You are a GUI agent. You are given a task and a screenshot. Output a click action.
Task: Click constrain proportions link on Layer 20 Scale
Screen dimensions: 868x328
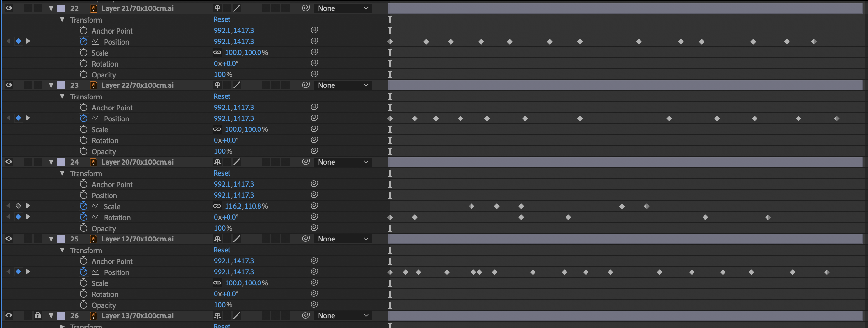tap(217, 206)
